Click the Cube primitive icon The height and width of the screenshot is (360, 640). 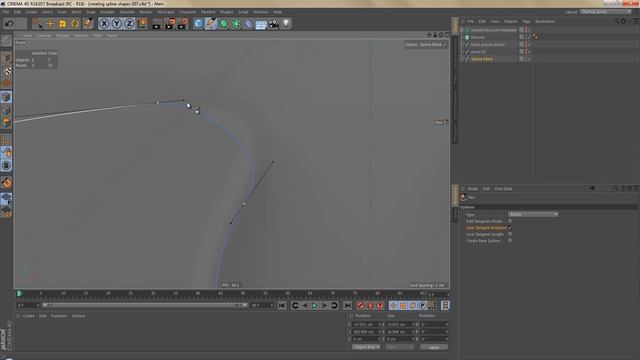click(x=198, y=24)
